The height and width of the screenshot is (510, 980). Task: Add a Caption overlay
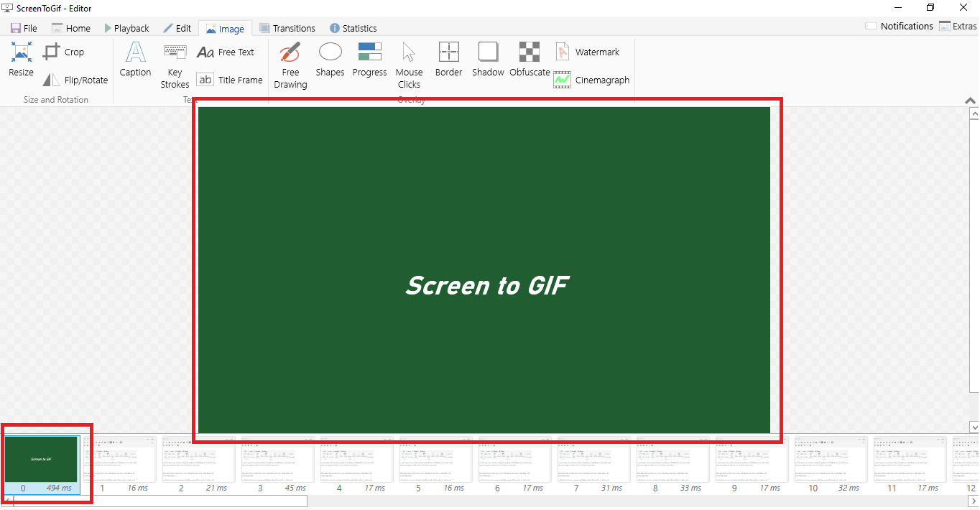point(135,59)
